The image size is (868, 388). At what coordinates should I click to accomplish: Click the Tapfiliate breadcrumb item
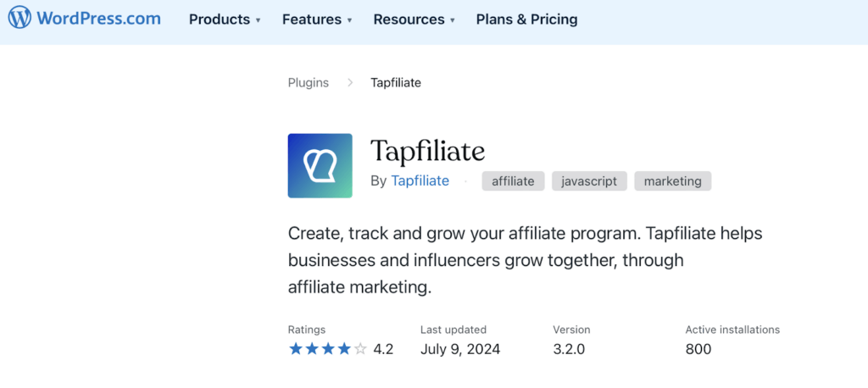pyautogui.click(x=396, y=83)
